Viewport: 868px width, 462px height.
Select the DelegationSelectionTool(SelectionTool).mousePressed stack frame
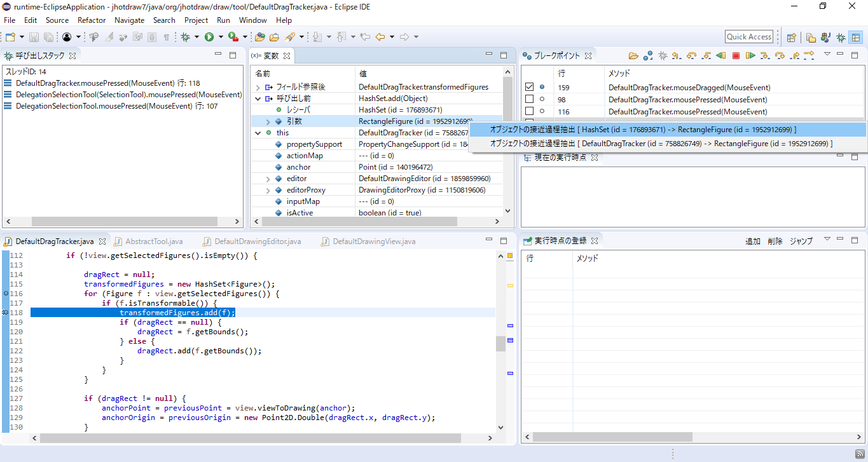[x=123, y=95]
